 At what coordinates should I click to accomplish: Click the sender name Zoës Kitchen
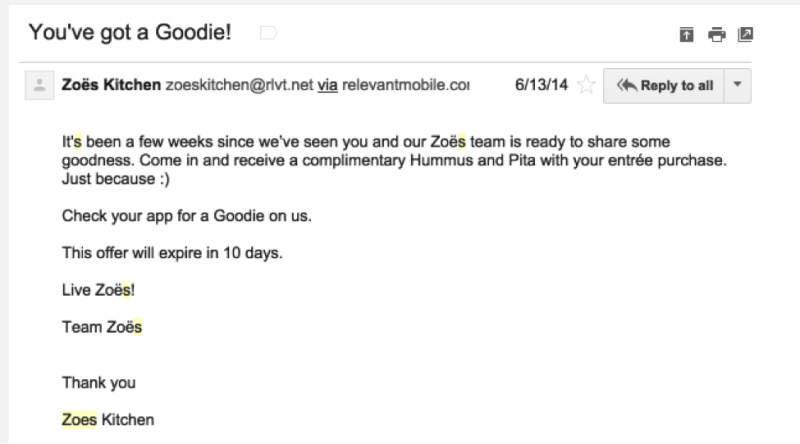click(111, 85)
